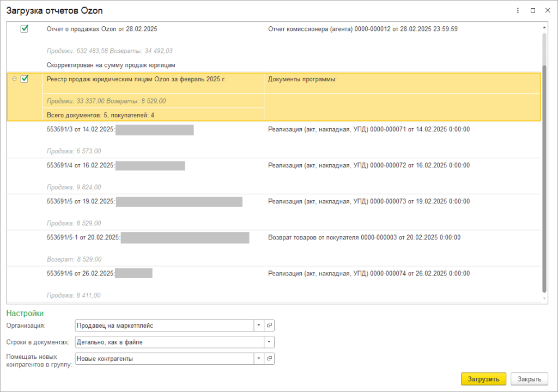
Task: Expand the Организация dropdown list
Action: coord(258,325)
